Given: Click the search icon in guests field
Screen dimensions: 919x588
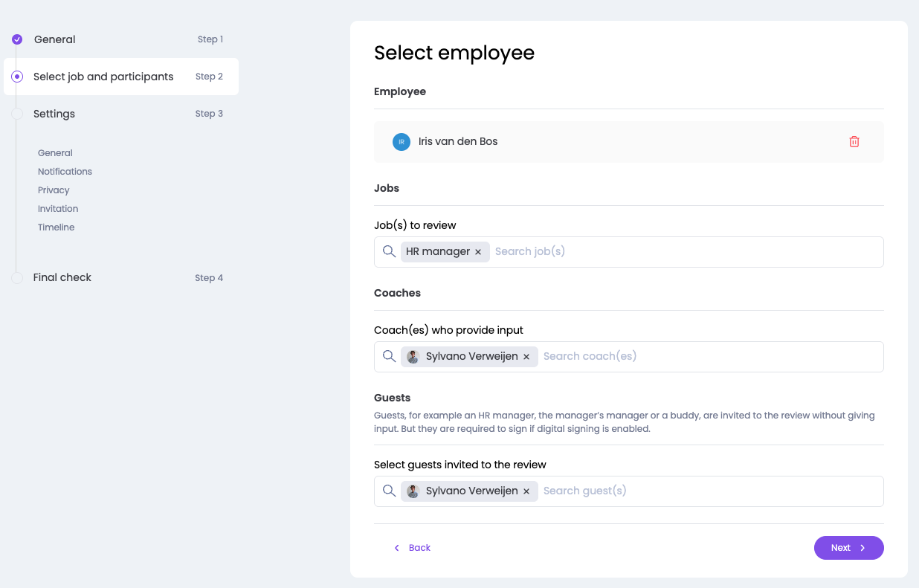Looking at the screenshot, I should [389, 491].
